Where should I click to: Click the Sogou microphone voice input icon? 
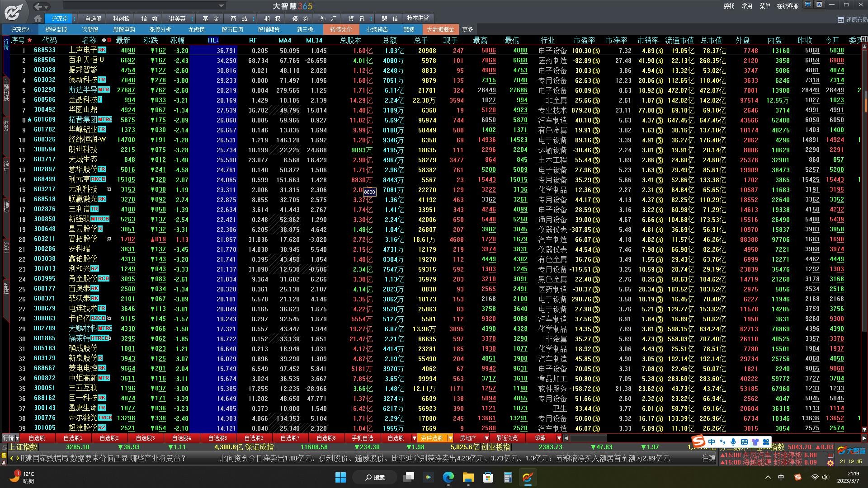tap(733, 441)
